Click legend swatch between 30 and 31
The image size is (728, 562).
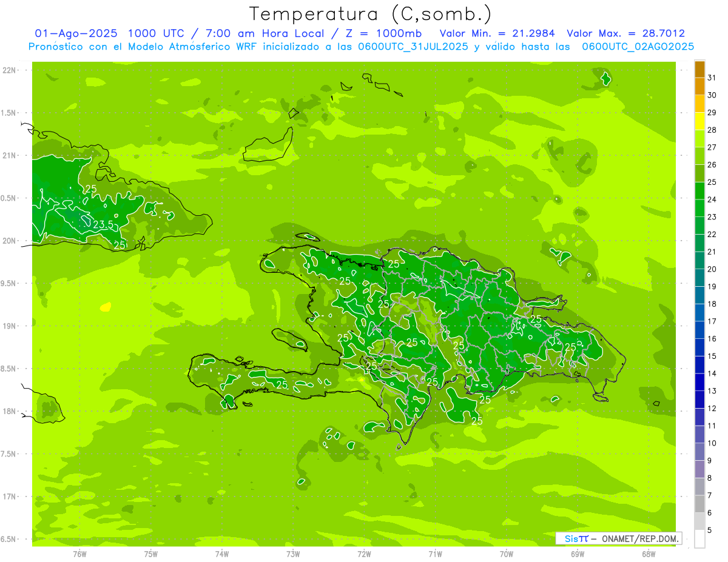699,86
